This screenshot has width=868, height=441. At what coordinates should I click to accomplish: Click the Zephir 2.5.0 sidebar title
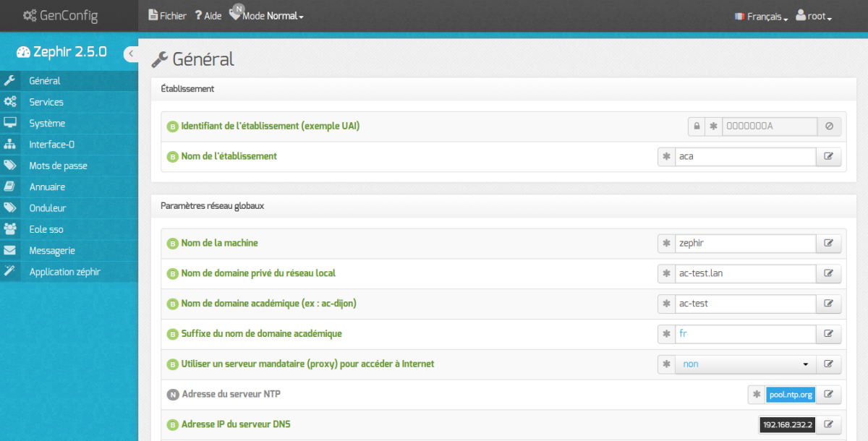(61, 52)
